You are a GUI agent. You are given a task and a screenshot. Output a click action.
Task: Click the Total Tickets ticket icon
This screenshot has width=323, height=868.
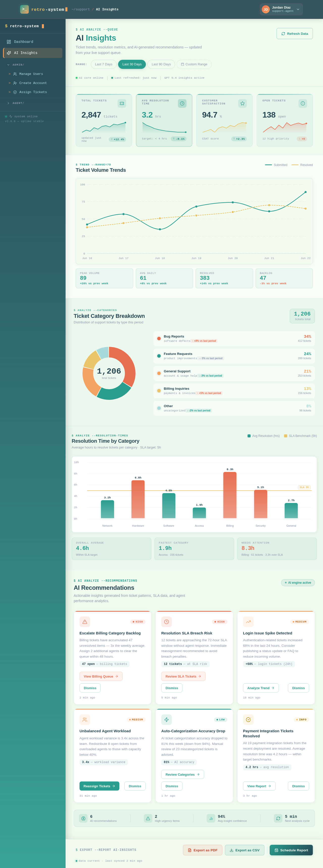(x=122, y=103)
